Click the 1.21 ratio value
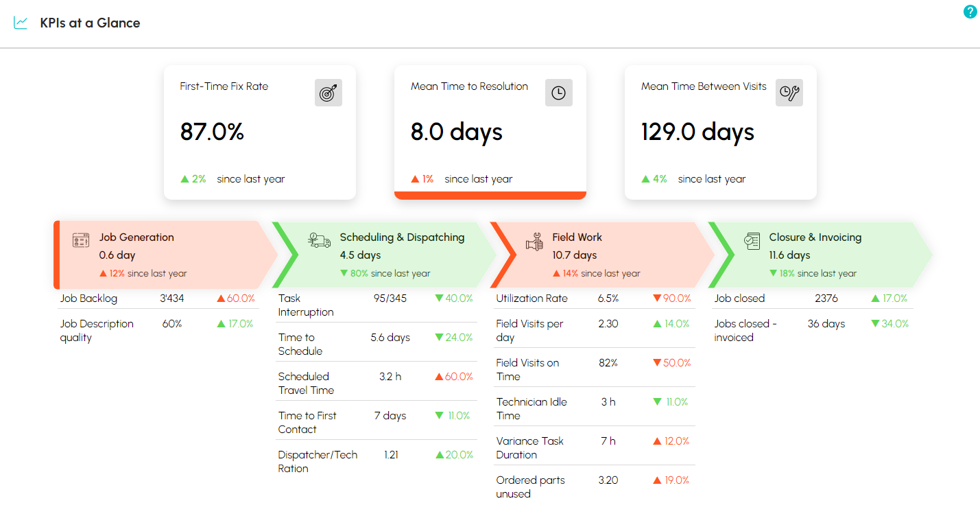The image size is (980, 514). (x=390, y=455)
